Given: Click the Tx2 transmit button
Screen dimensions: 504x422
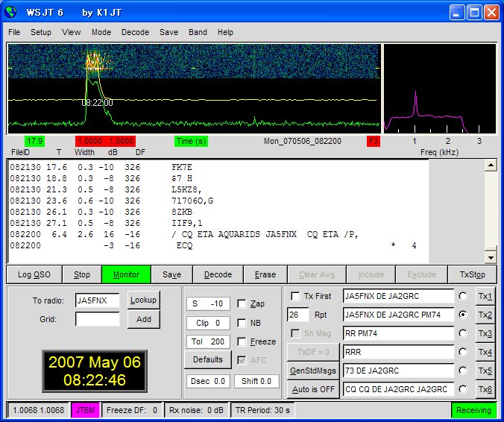Looking at the screenshot, I should pos(485,315).
